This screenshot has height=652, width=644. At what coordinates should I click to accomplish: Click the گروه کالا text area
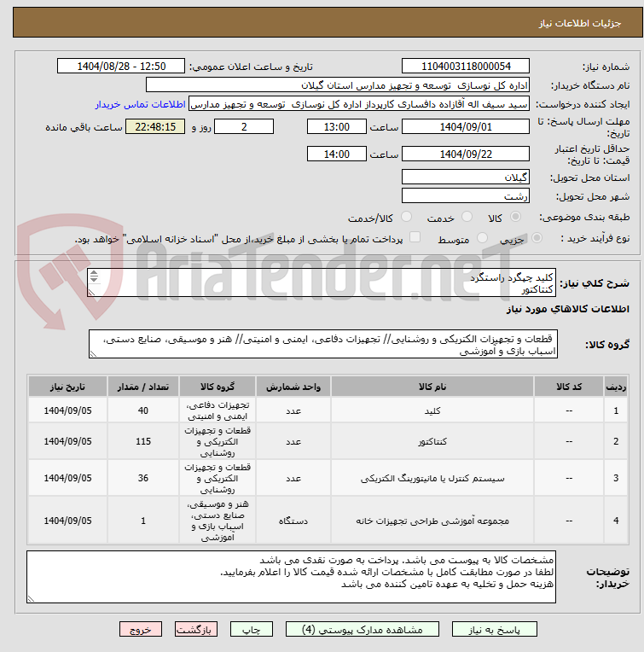coord(323,344)
